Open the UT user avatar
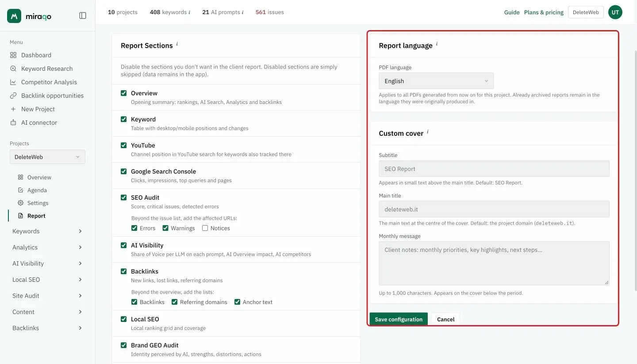This screenshot has height=364, width=637. tap(615, 12)
